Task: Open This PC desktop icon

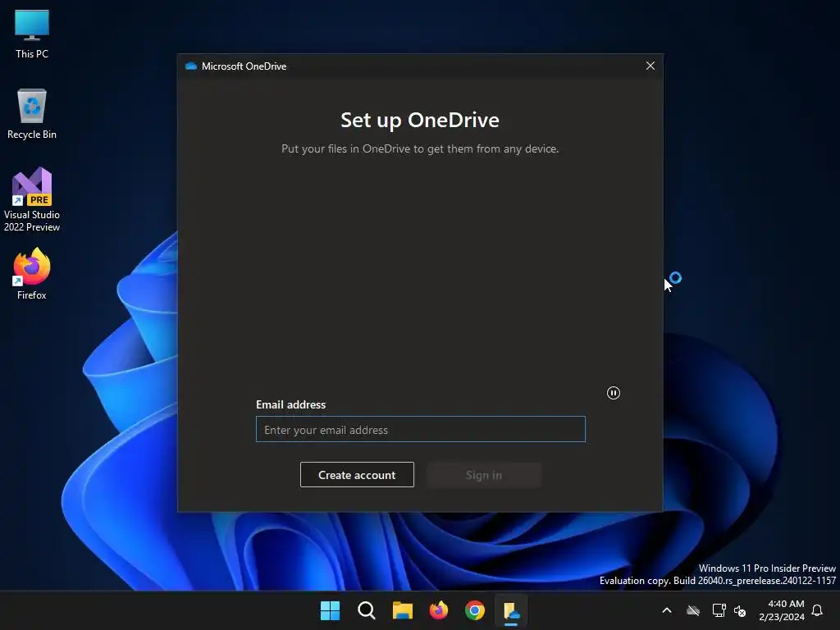Action: coord(32,34)
